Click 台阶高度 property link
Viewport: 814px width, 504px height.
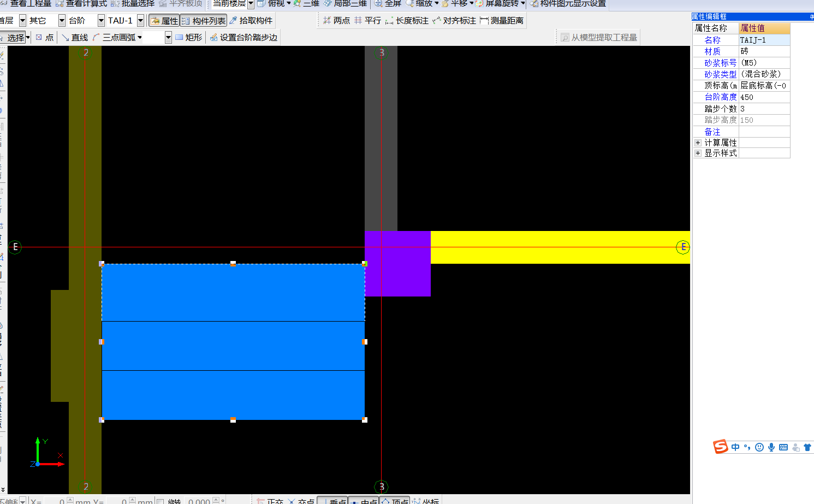point(721,97)
